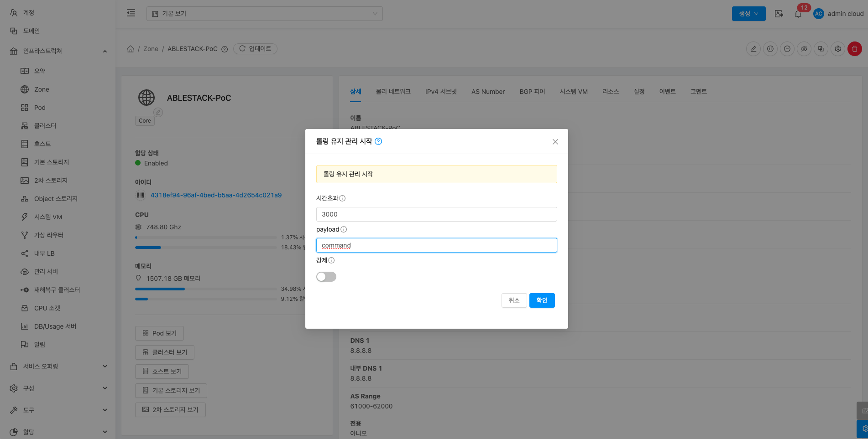Screen dimensions: 868x439
Task: Click the CPU usage progress bar
Action: pos(205,238)
